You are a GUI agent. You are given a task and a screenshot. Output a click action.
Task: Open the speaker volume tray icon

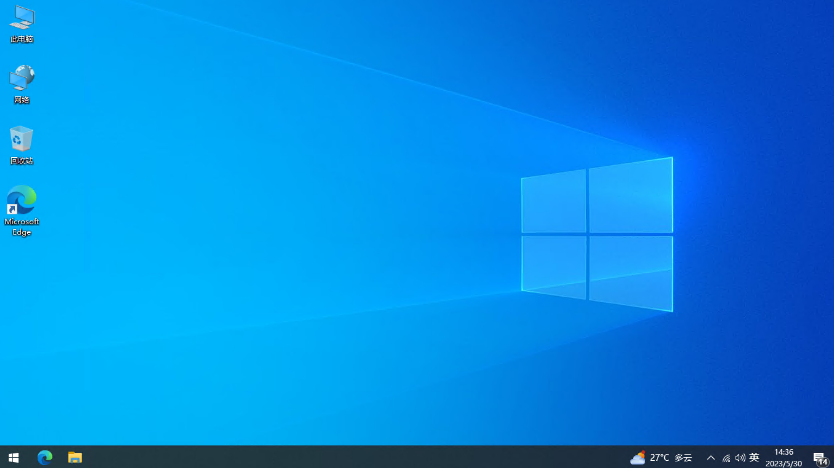(740, 458)
